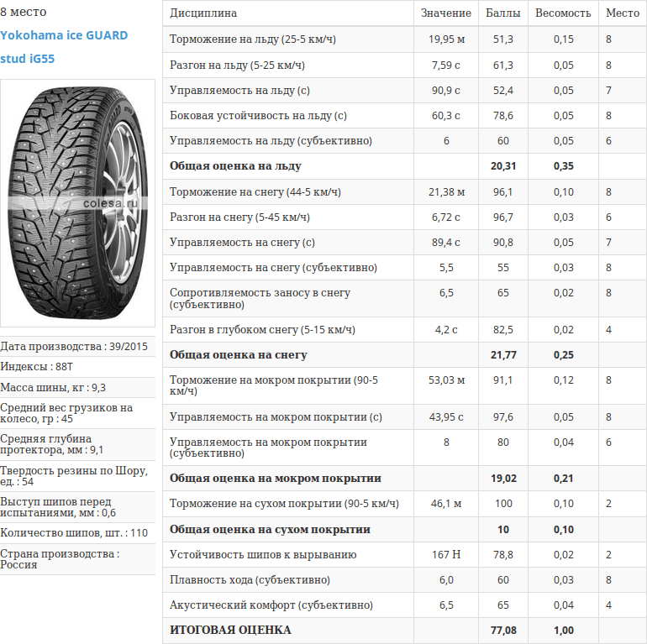Click the "Дисциплина" column header
The width and height of the screenshot is (647, 644).
coord(203,13)
